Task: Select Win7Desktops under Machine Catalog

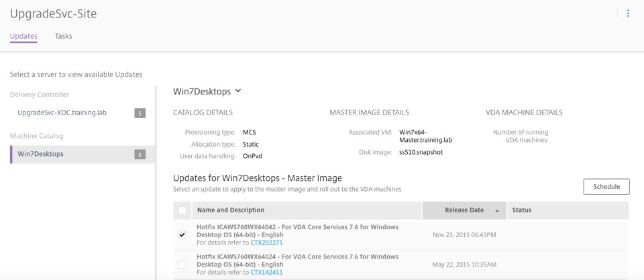Action: point(41,154)
